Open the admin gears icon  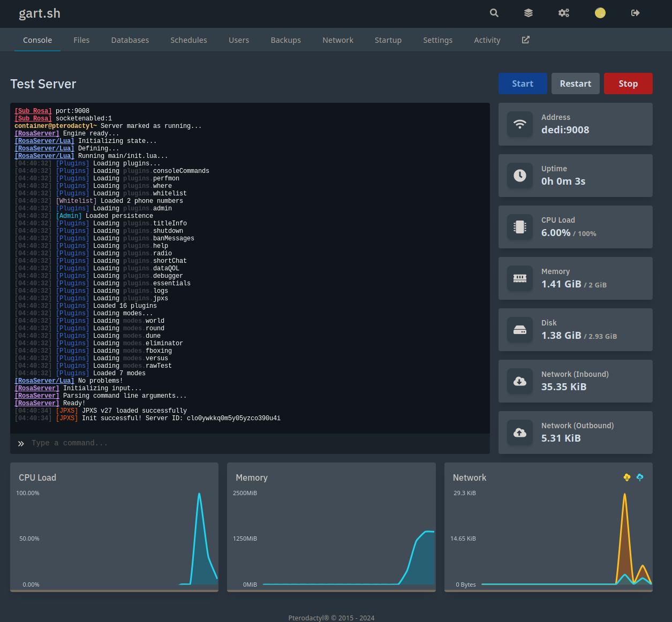point(564,13)
